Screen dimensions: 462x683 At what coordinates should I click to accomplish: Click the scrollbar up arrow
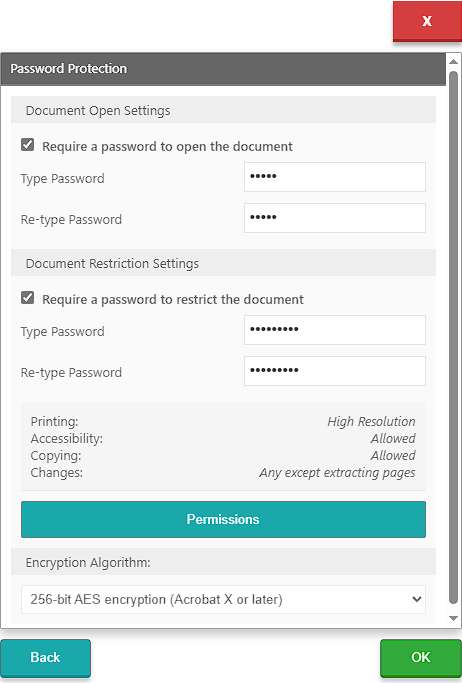453,62
